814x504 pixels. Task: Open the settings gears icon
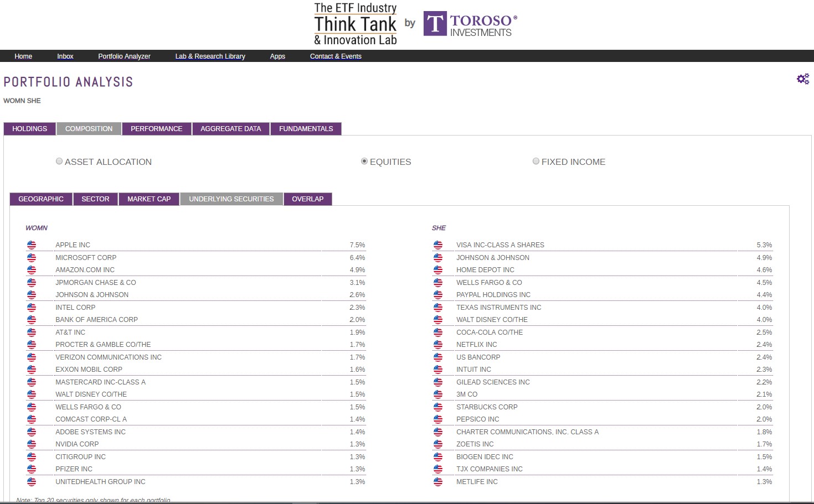click(803, 79)
